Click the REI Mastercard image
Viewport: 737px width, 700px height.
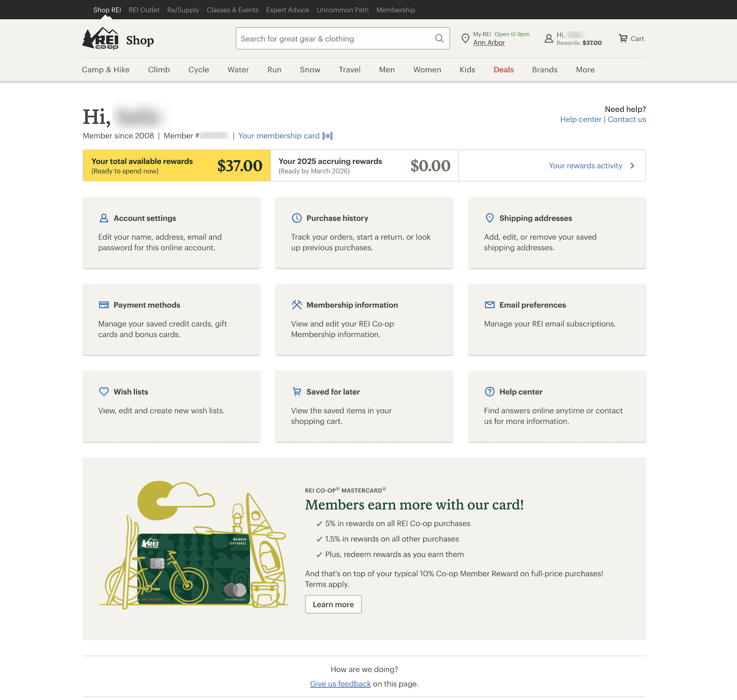(193, 569)
